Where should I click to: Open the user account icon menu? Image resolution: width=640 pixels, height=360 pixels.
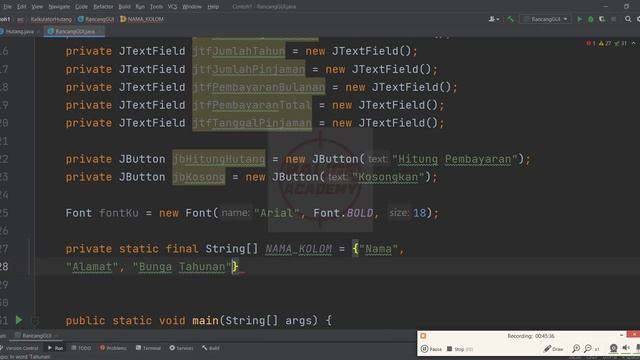click(x=494, y=19)
